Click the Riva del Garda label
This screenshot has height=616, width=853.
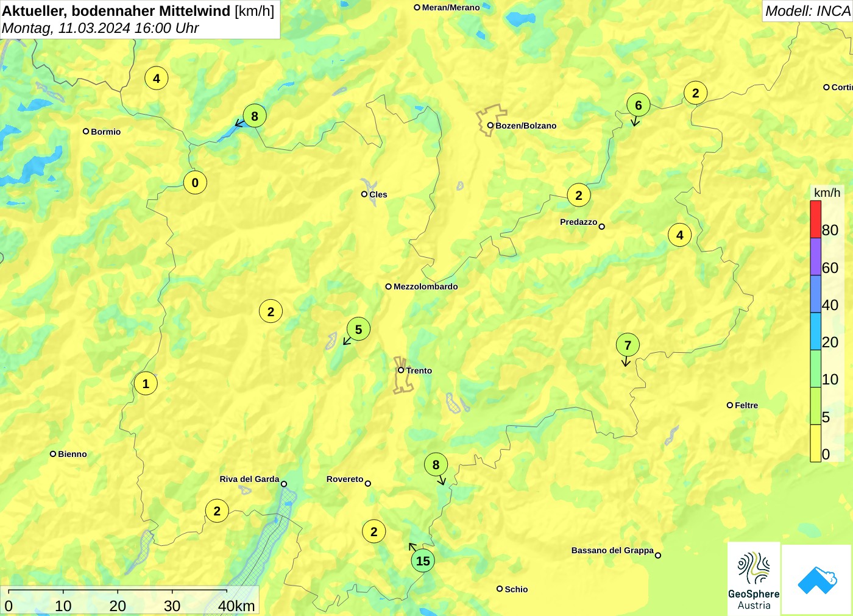[249, 479]
